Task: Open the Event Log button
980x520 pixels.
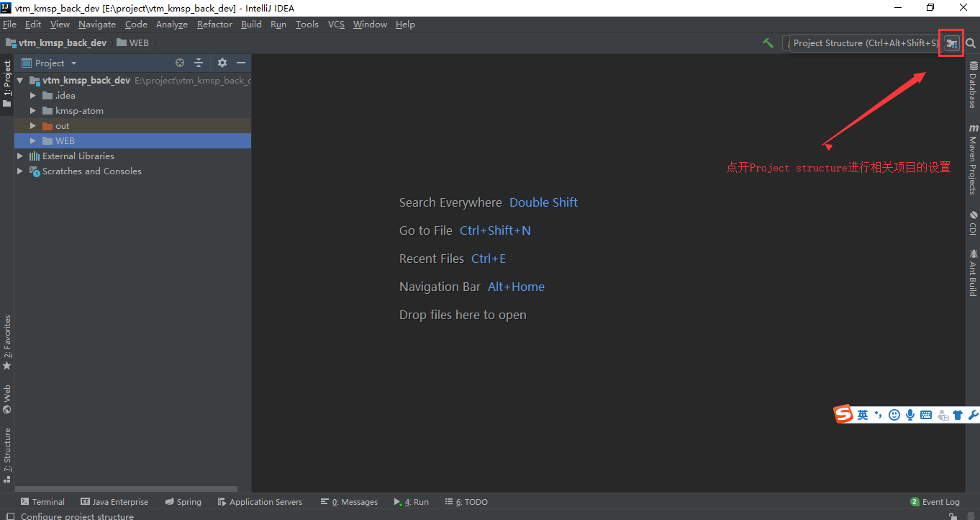Action: tap(935, 502)
